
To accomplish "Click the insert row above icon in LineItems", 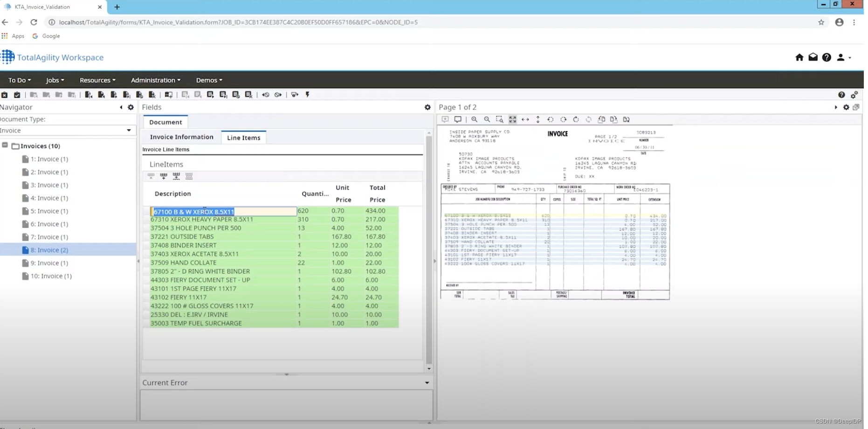I will [x=164, y=176].
